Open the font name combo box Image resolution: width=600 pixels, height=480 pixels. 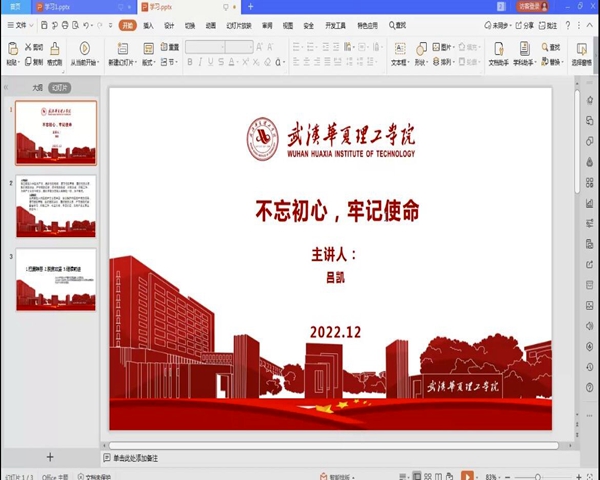coord(205,47)
